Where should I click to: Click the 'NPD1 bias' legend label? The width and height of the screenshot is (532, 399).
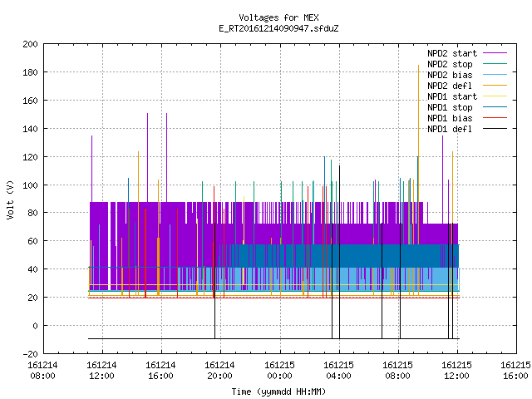pyautogui.click(x=450, y=118)
